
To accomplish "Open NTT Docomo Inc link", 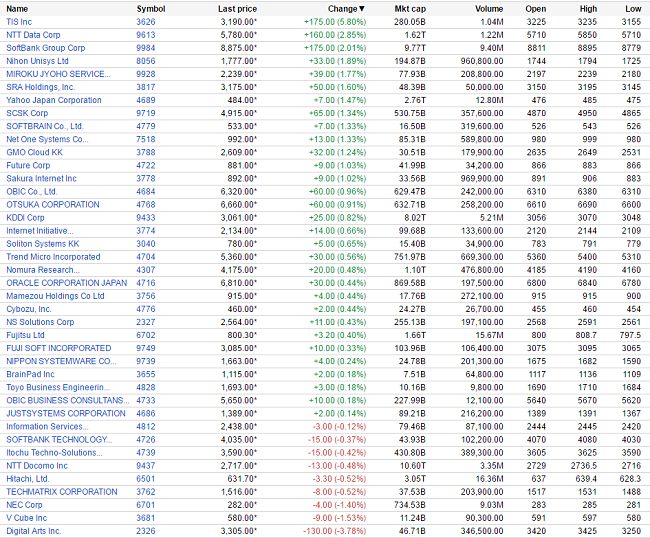I will point(37,466).
